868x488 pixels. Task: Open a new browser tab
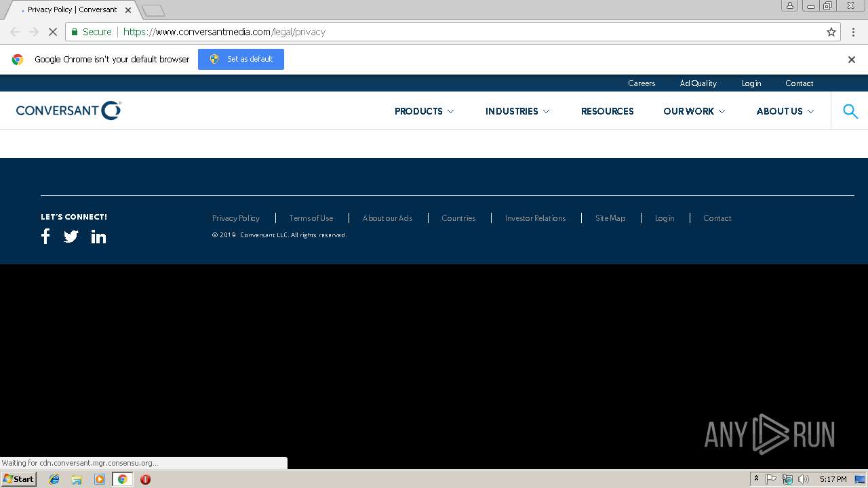[153, 10]
